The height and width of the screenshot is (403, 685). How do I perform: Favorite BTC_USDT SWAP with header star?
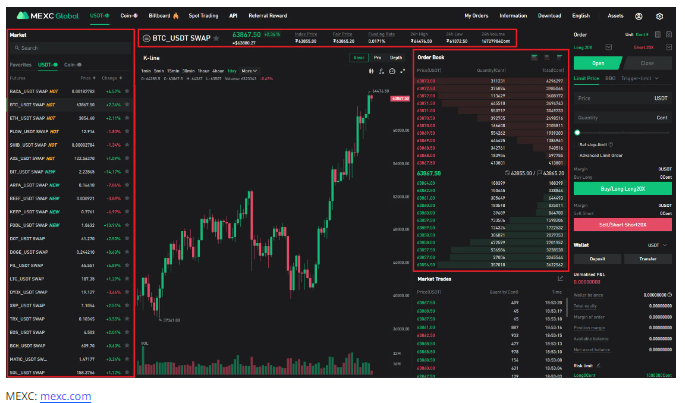pos(216,38)
